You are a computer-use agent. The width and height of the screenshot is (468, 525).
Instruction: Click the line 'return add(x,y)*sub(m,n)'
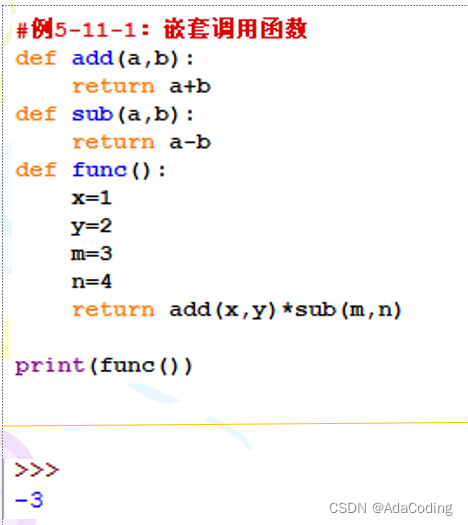click(237, 310)
